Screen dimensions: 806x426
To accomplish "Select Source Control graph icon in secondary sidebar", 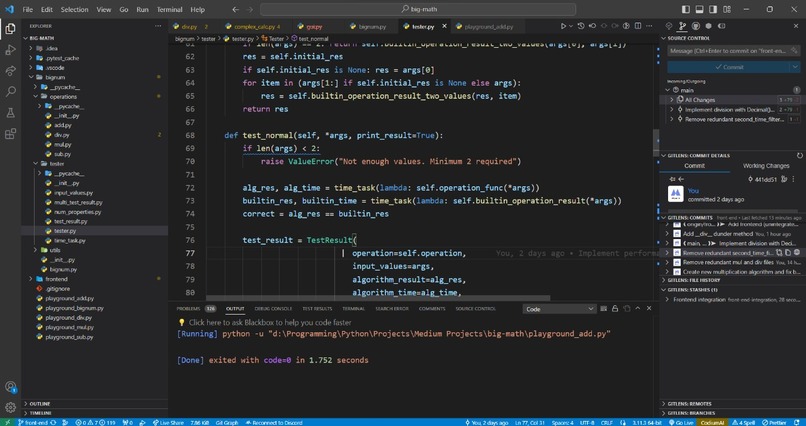I will pyautogui.click(x=682, y=26).
